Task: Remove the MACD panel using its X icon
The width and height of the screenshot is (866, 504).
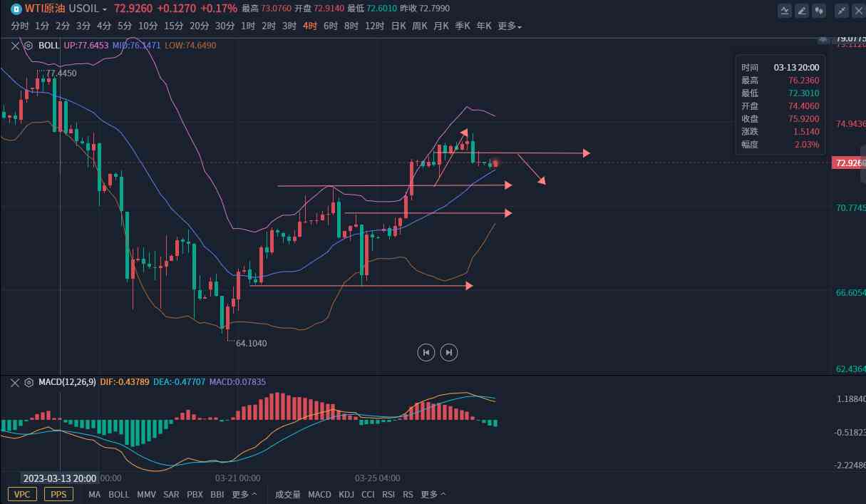Action: (x=16, y=382)
